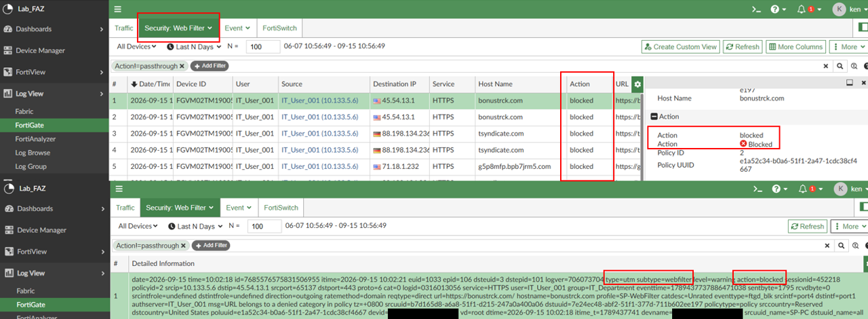Select FortiGate in the lower sidebar
Viewport: 868px width, 319px height.
pyautogui.click(x=54, y=305)
